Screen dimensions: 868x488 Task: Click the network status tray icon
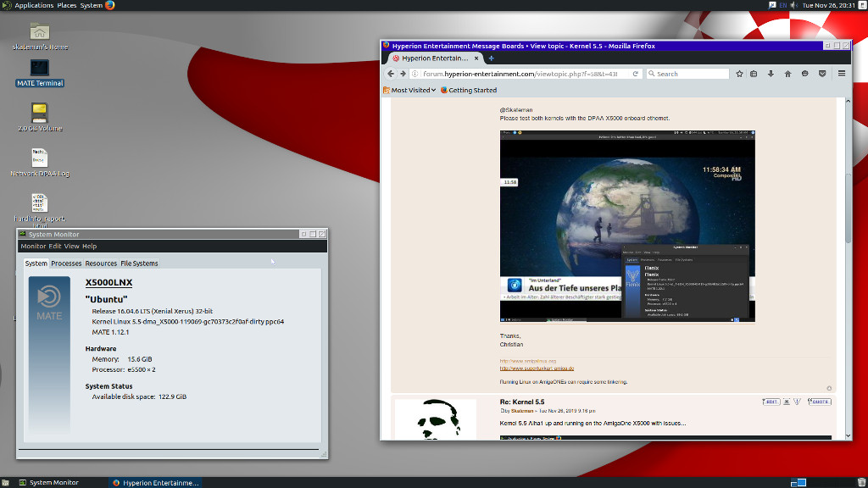pyautogui.click(x=771, y=5)
